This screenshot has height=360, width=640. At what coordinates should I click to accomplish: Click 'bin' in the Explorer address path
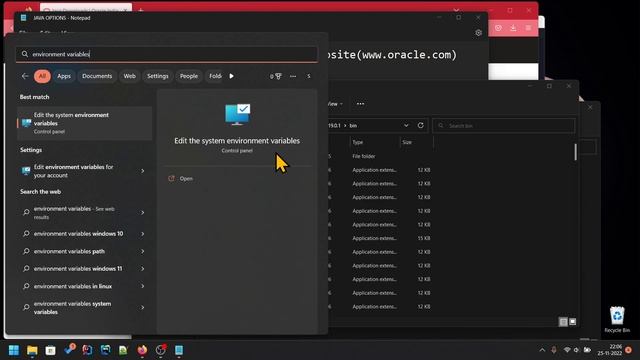353,125
